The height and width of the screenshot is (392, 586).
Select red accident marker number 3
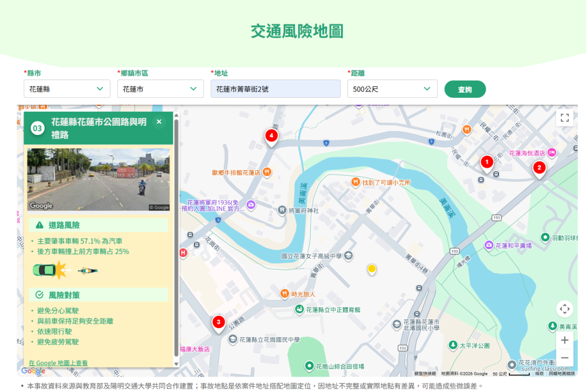click(x=218, y=323)
